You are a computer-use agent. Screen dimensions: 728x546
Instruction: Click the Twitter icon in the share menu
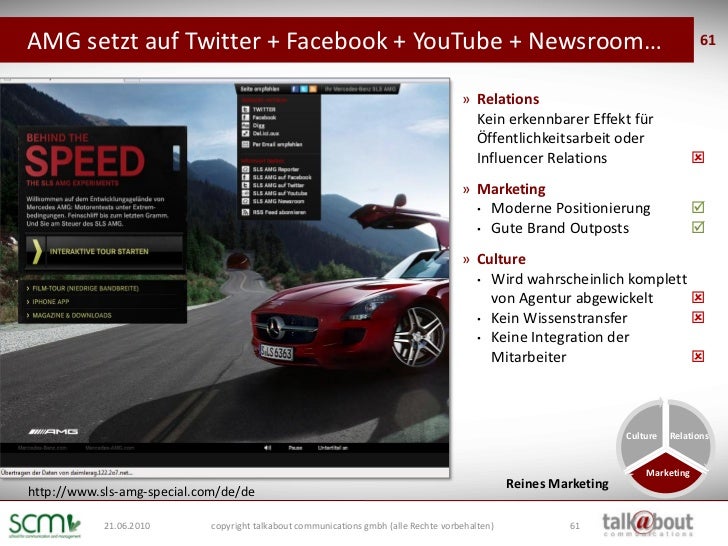pyautogui.click(x=246, y=110)
